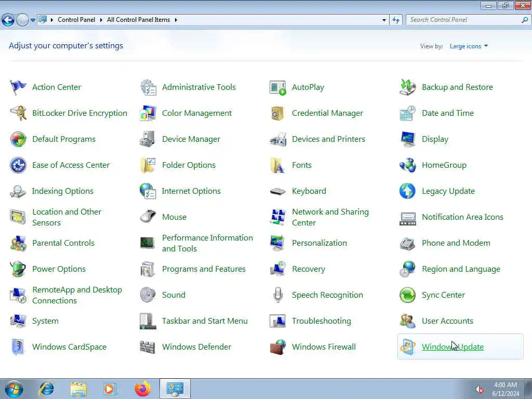532x399 pixels.
Task: Open the Action Center flag icon
Action: point(18,87)
